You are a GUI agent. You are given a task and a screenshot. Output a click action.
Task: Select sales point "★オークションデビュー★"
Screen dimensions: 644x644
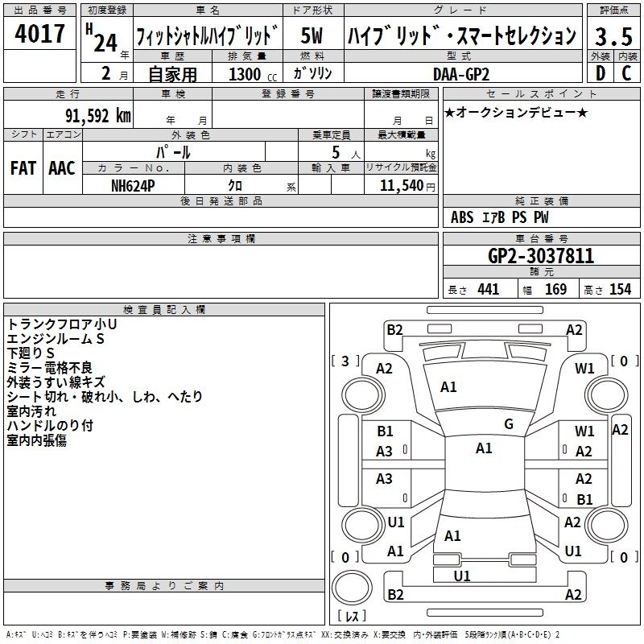(516, 112)
